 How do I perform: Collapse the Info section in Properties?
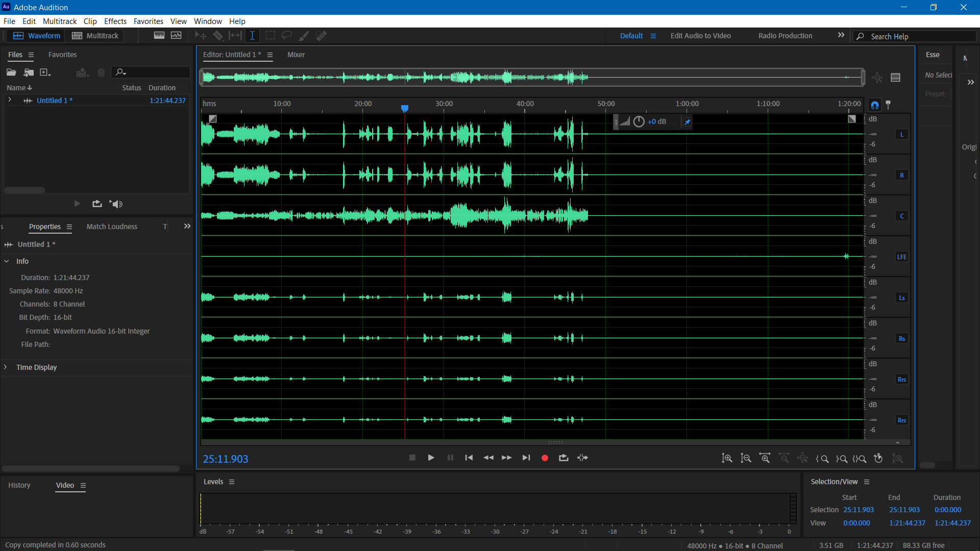click(x=7, y=261)
